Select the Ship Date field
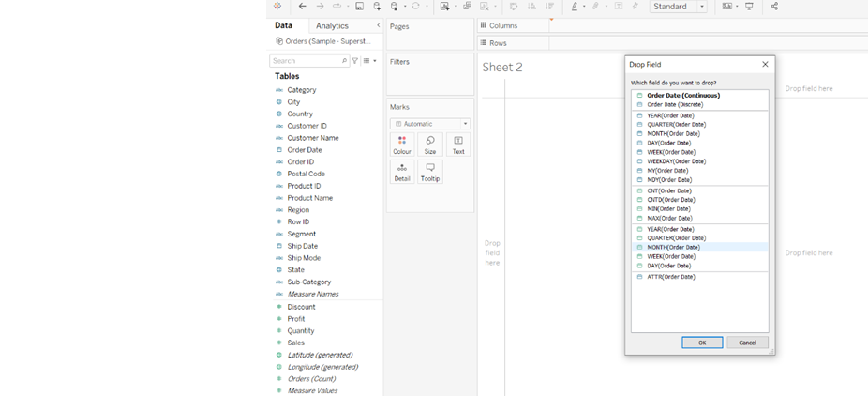The height and width of the screenshot is (396, 868). pos(302,246)
